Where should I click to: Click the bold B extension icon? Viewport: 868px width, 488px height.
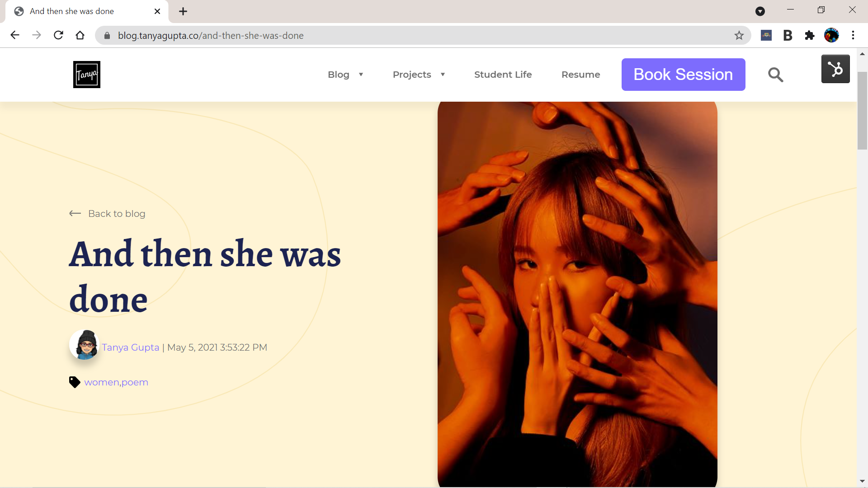coord(788,35)
